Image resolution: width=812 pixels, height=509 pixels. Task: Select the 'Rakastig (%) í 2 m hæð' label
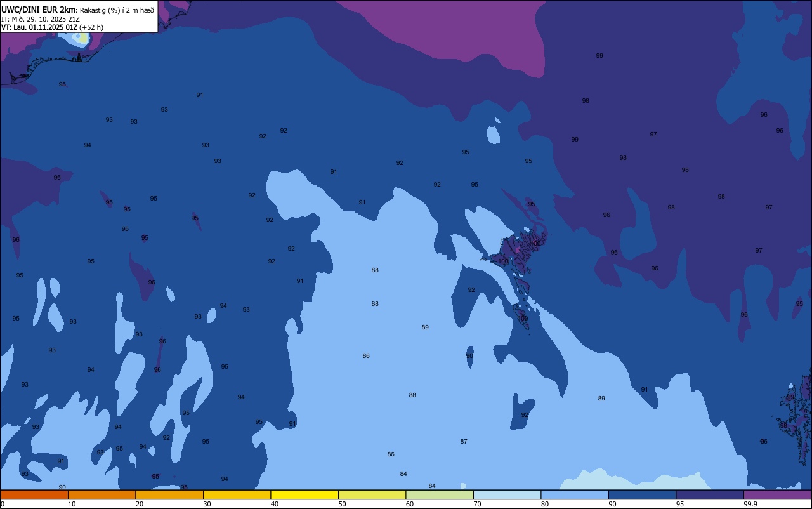coord(117,10)
